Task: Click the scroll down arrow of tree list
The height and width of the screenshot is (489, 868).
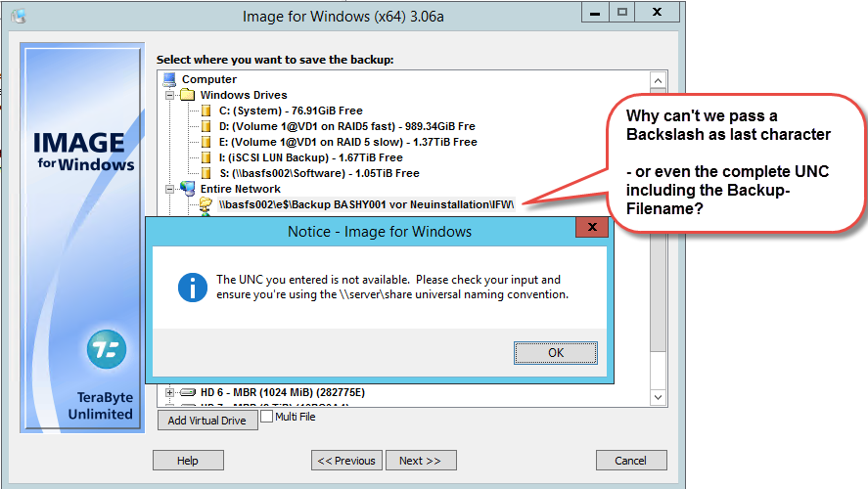Action: point(658,397)
